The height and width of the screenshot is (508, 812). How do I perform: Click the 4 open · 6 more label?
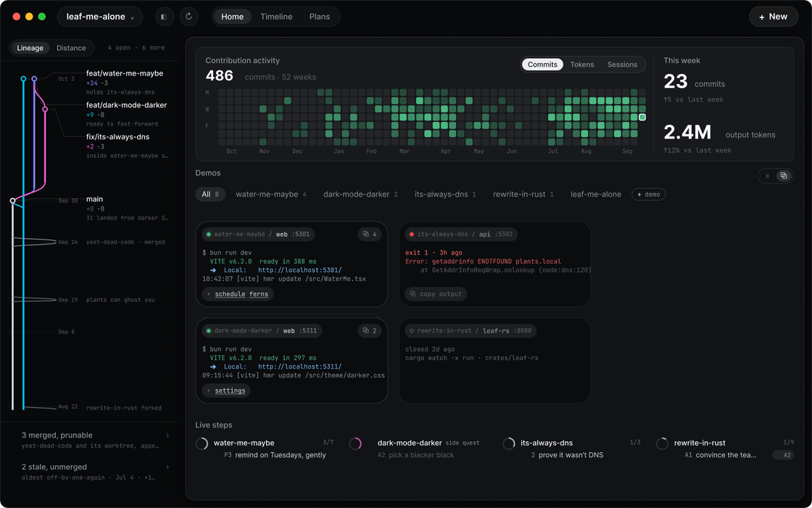[x=136, y=48]
